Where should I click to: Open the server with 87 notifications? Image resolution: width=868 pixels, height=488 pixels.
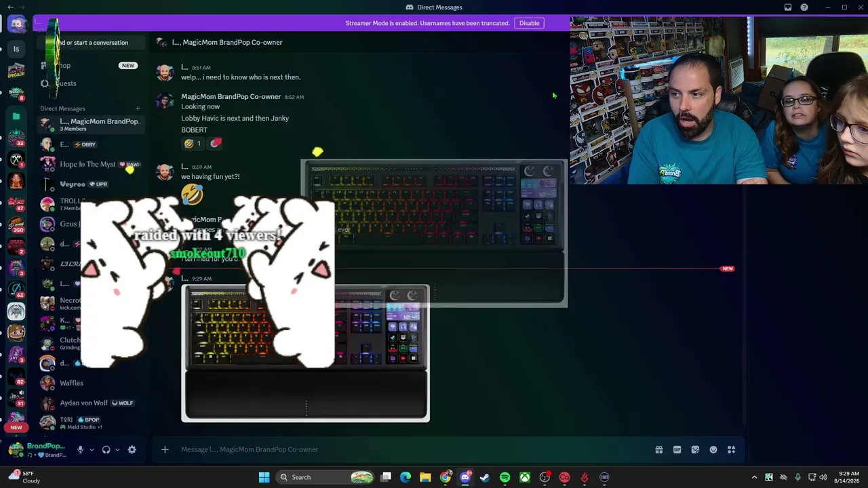(16, 203)
